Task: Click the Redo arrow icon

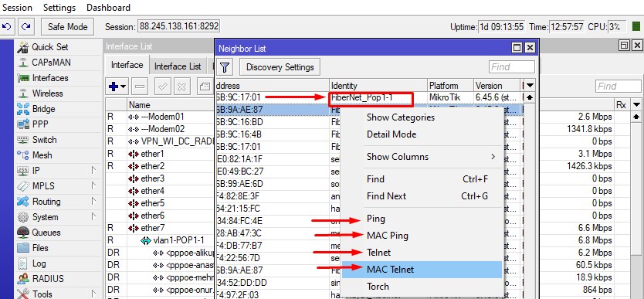Action: coord(26,27)
